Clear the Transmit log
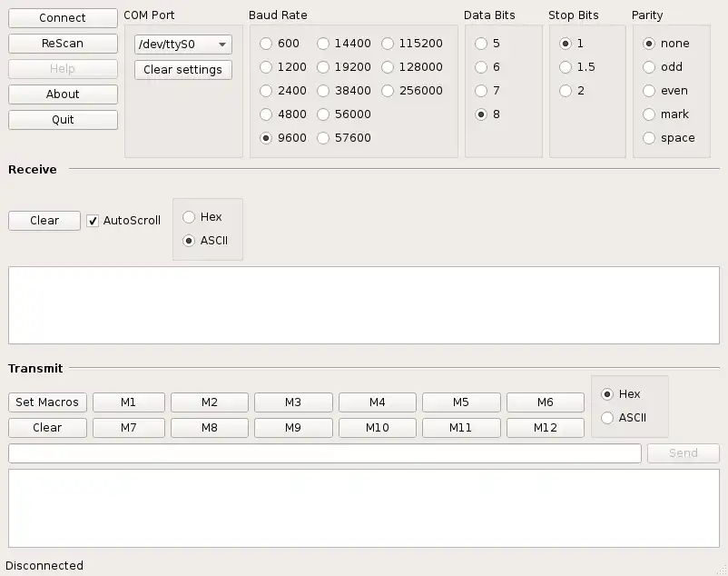This screenshot has width=728, height=576. point(47,428)
